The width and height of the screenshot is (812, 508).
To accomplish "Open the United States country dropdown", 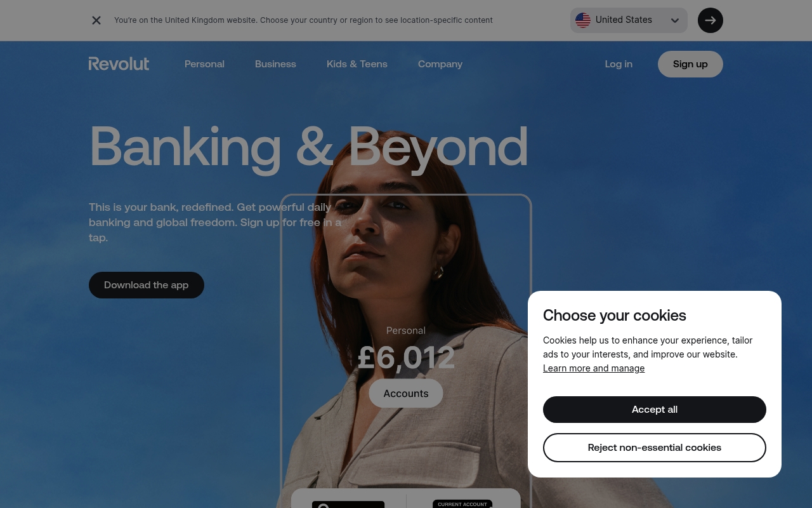I will [629, 20].
